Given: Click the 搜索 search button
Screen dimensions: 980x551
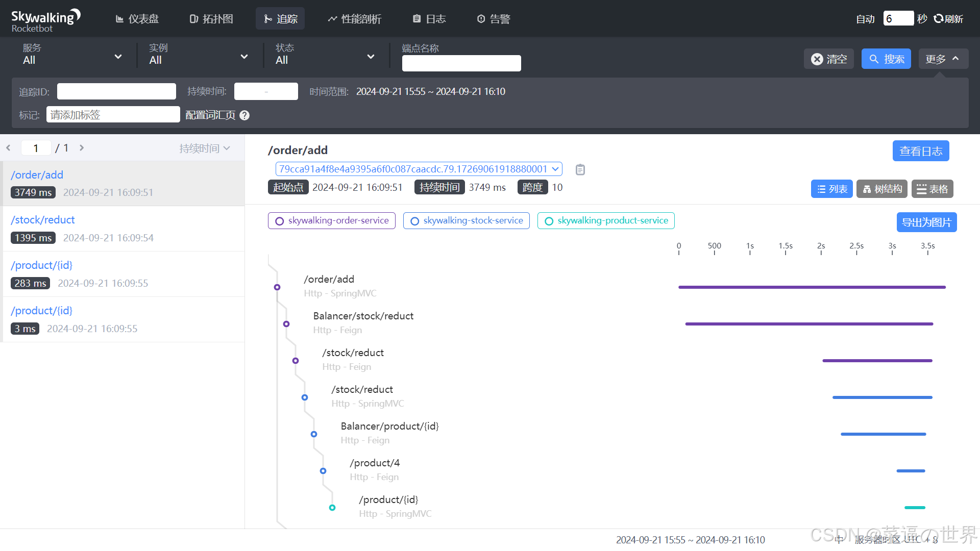Looking at the screenshot, I should (886, 59).
